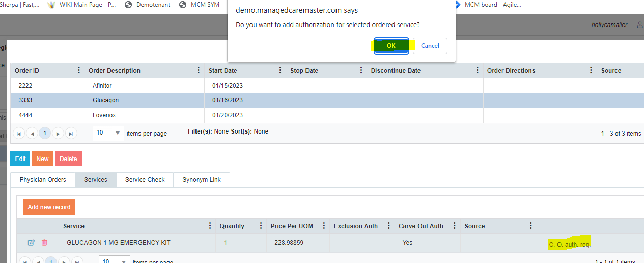Click Add new record button
The image size is (644, 263).
coord(49,207)
